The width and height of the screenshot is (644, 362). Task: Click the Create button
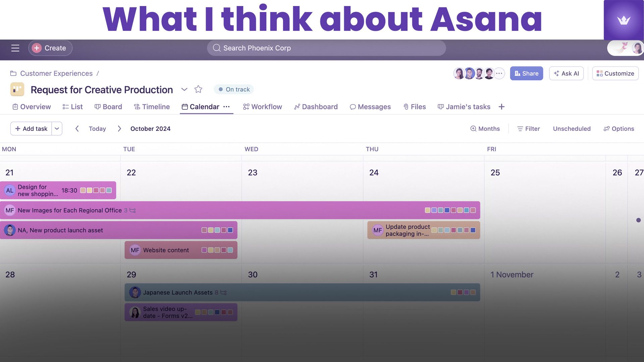click(50, 48)
